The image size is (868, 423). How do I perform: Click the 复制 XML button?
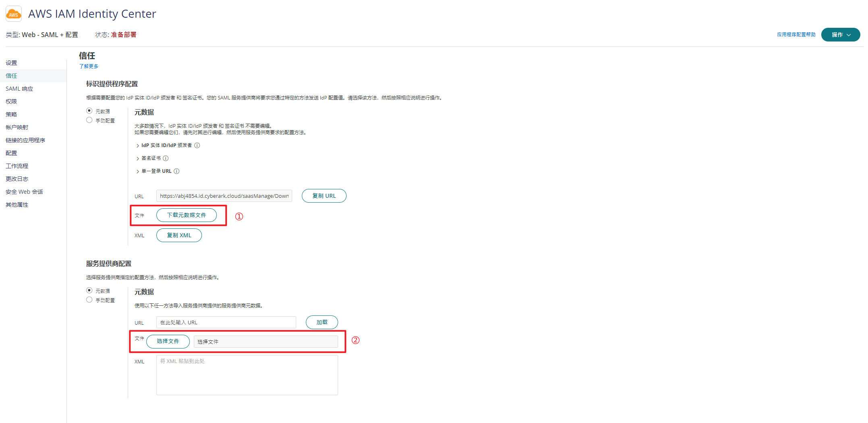[x=179, y=235]
